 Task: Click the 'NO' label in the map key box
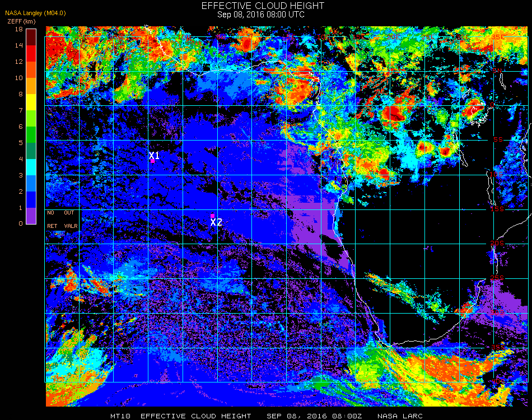tap(50, 213)
